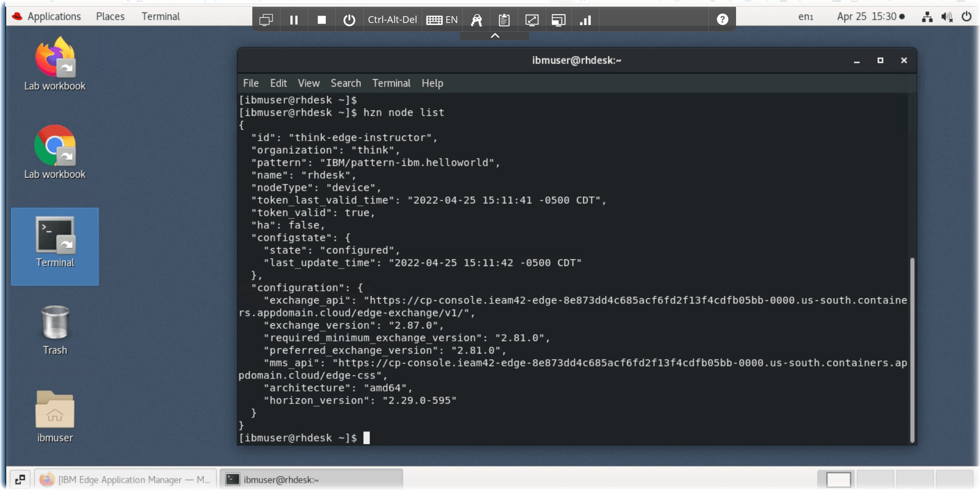The width and height of the screenshot is (980, 490).
Task: Minimize the ibmuser@rhdesk terminal window
Action: tap(856, 60)
